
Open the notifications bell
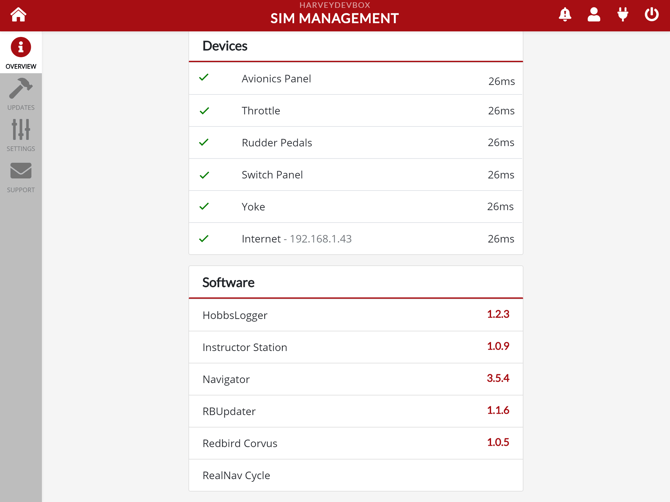point(565,15)
